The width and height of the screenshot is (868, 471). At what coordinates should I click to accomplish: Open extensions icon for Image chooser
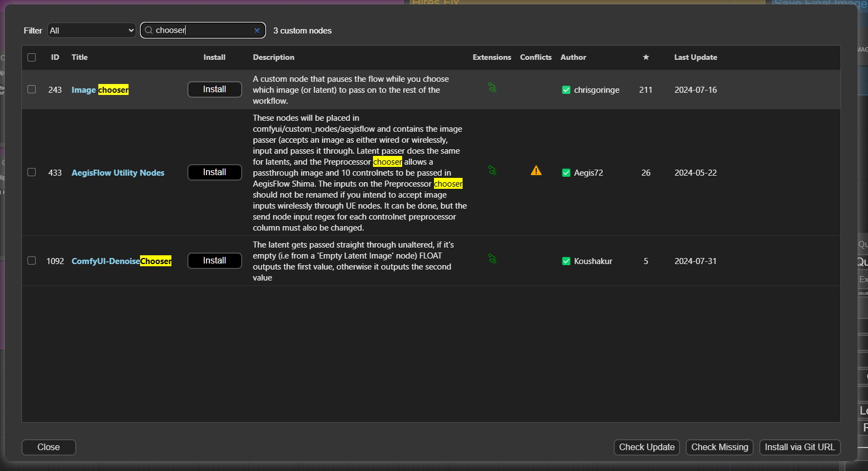[492, 88]
